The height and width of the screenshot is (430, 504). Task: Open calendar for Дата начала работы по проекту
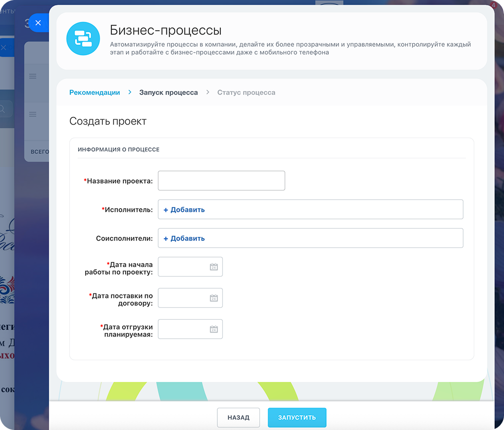tap(214, 267)
